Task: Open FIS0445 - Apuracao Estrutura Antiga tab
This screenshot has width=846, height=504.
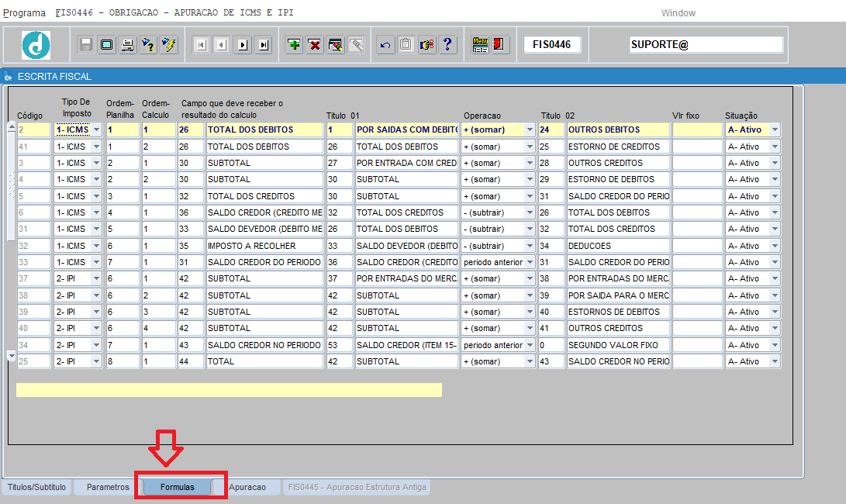Action: click(x=357, y=487)
